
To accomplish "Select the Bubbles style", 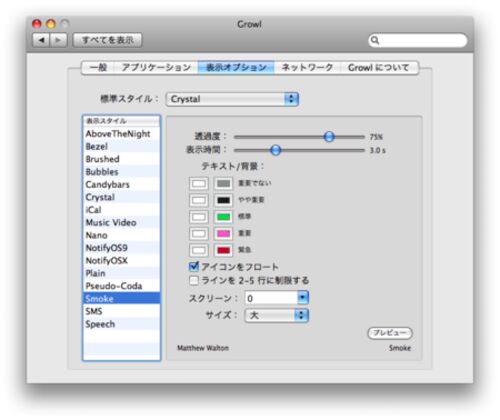I will [122, 172].
